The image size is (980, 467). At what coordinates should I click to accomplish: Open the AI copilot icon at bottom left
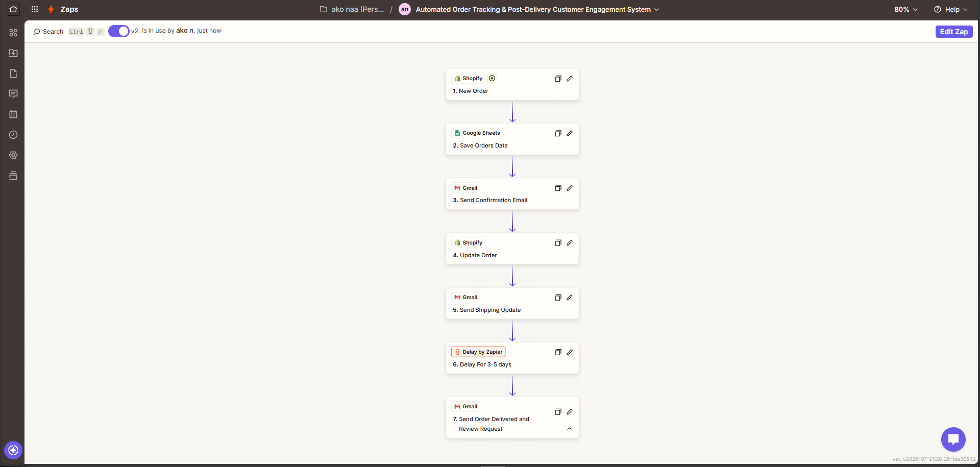point(13,450)
